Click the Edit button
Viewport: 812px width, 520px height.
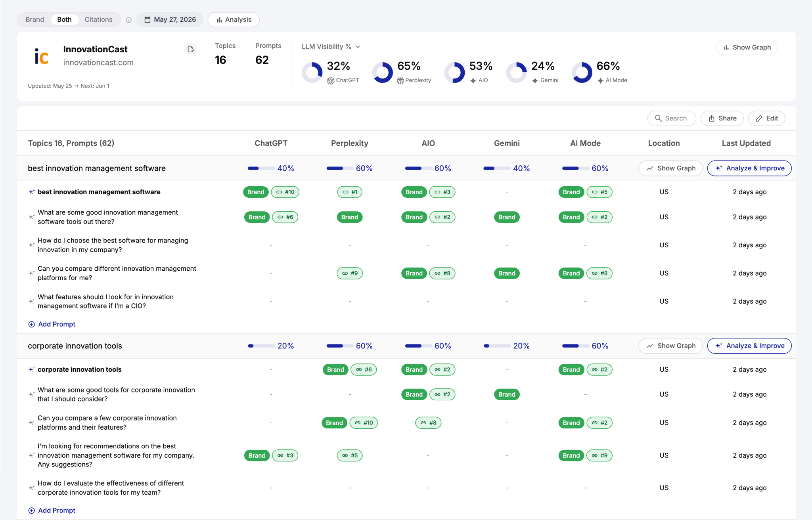click(767, 119)
